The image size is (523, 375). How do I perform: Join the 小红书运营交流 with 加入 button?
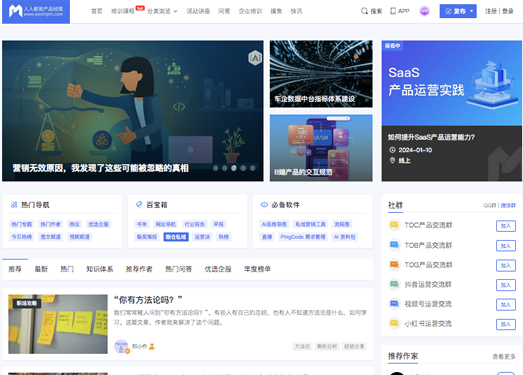coord(506,324)
